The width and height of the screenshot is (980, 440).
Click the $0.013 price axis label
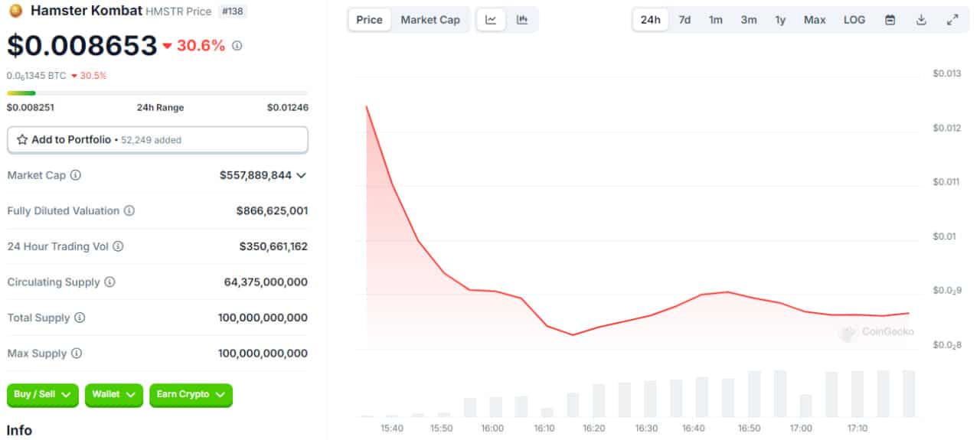click(946, 73)
